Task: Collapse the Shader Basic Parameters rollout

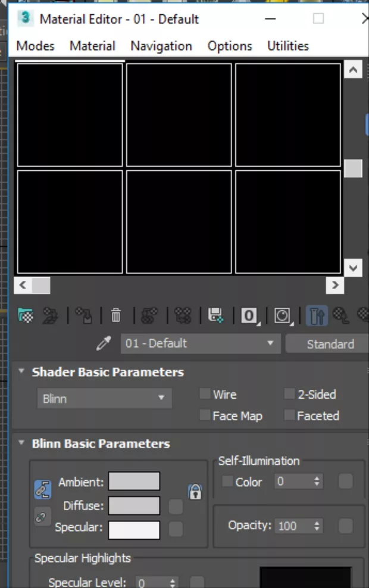Action: 22,372
